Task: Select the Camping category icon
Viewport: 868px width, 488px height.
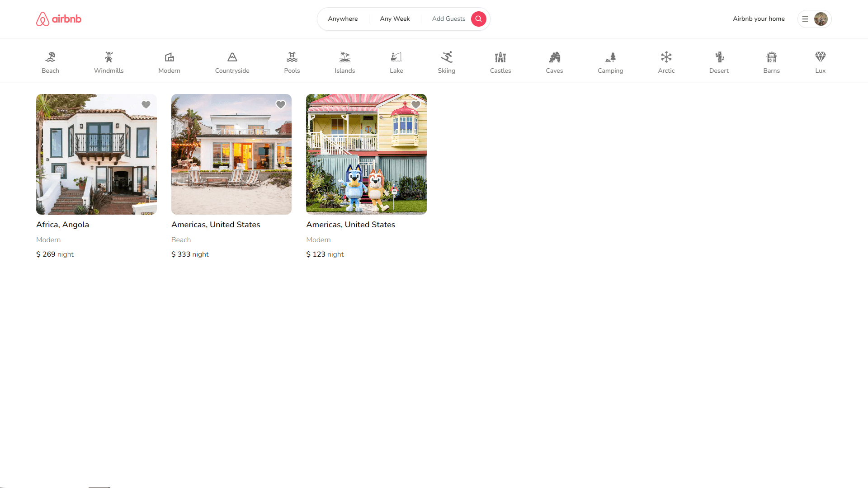Action: 611,57
